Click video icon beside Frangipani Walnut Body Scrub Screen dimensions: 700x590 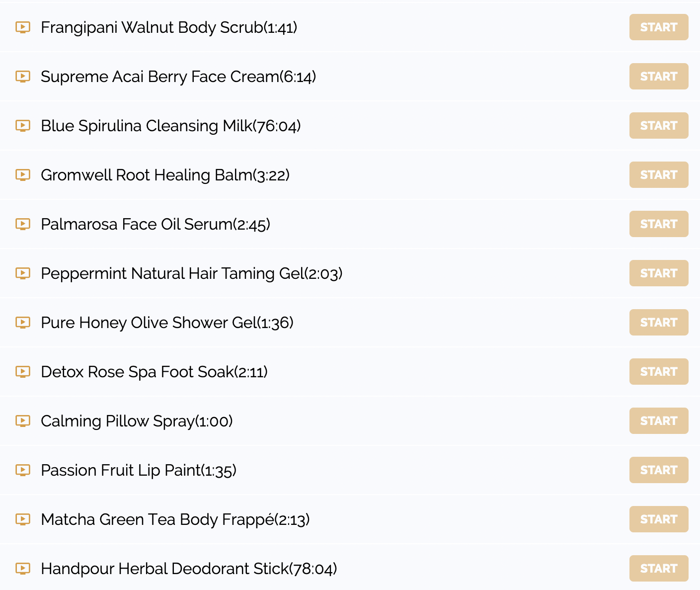[23, 27]
